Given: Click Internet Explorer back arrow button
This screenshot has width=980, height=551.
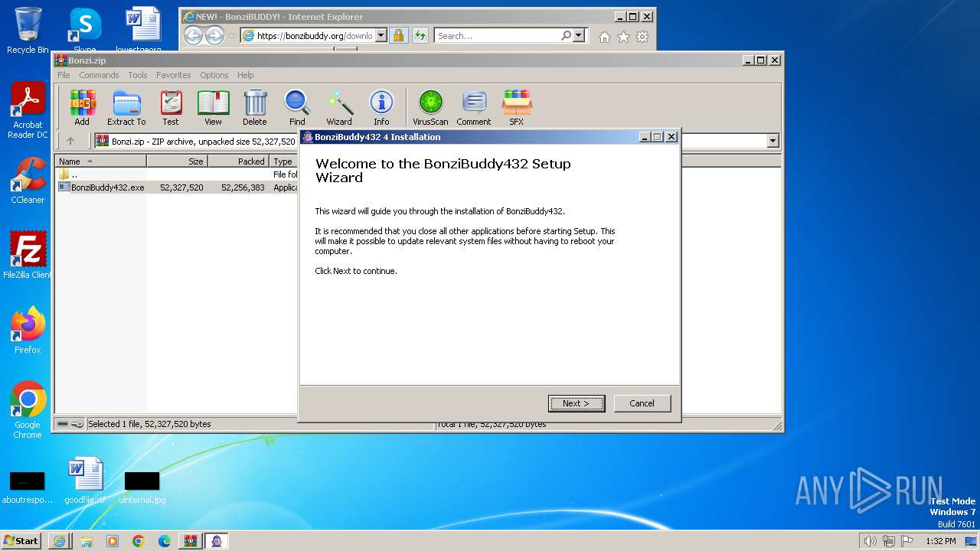Looking at the screenshot, I should tap(193, 35).
